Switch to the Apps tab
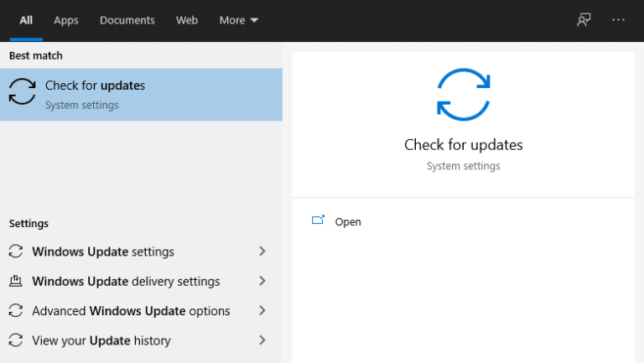The image size is (644, 363). click(x=66, y=20)
